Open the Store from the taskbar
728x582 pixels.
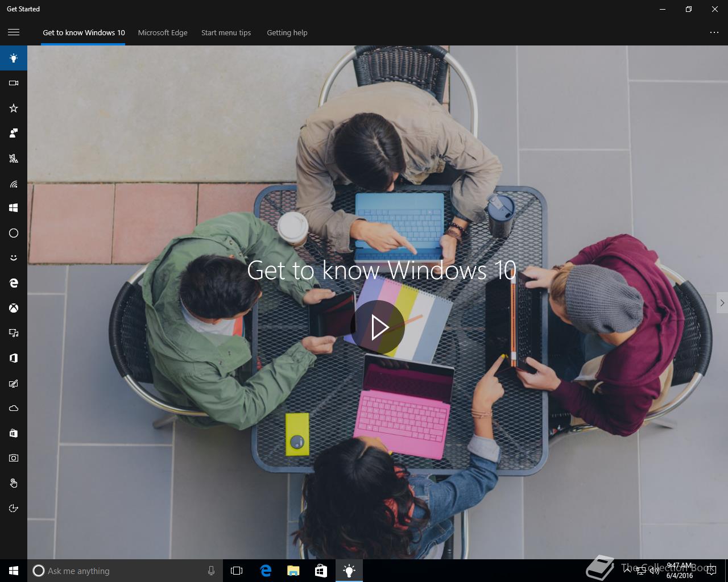[x=321, y=571]
